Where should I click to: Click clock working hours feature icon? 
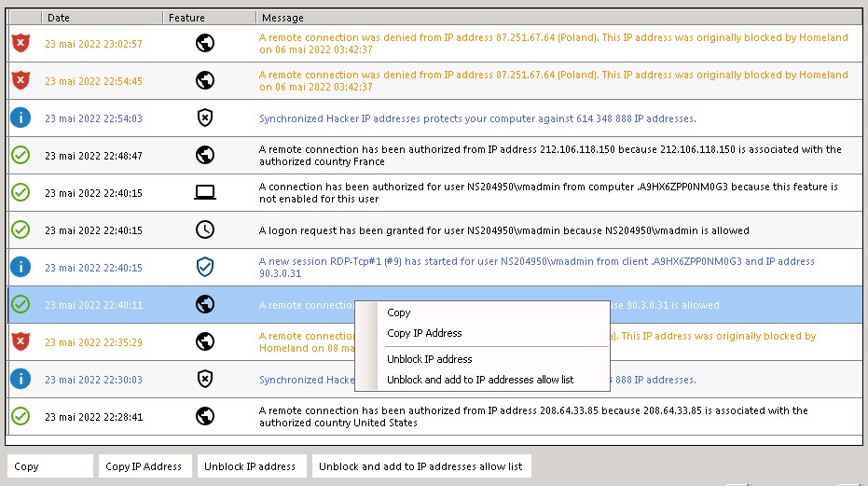tap(205, 229)
